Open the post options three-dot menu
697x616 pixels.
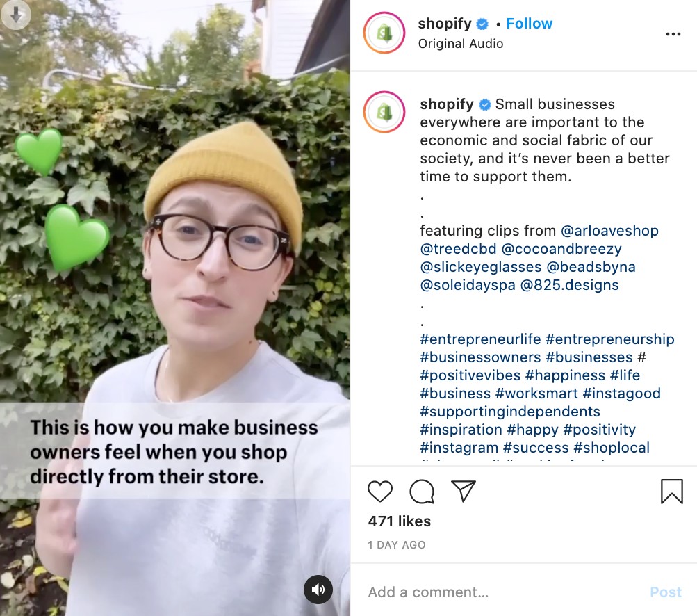673,33
